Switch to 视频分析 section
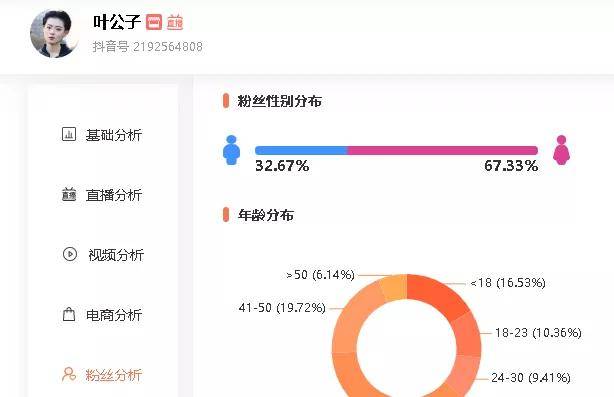This screenshot has height=397, width=614. click(x=103, y=254)
